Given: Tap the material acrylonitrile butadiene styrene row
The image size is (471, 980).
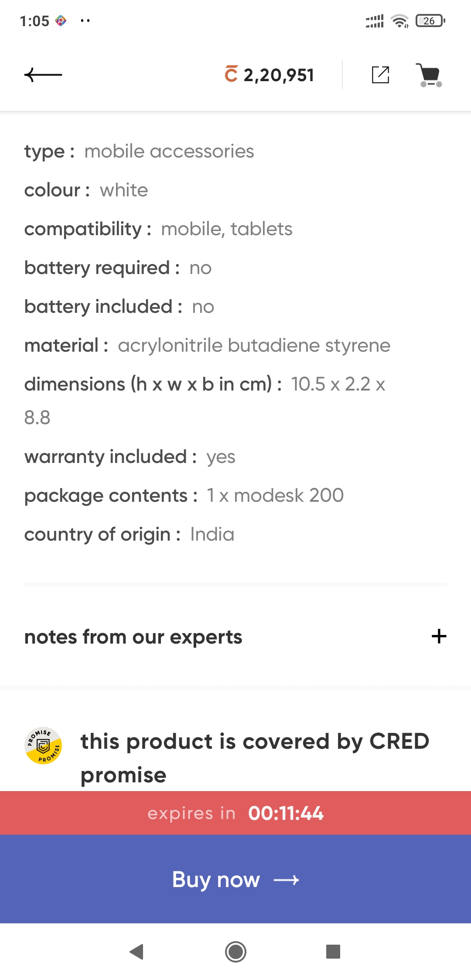Looking at the screenshot, I should [207, 346].
